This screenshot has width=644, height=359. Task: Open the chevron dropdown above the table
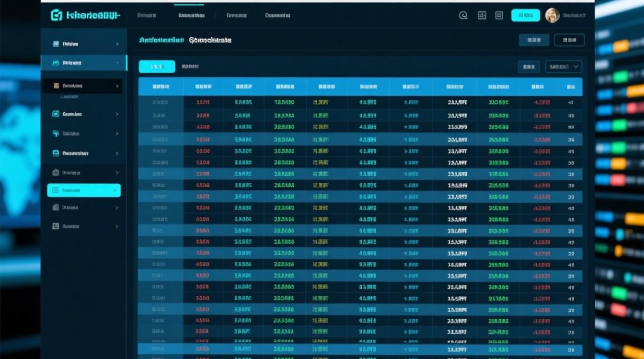(563, 67)
